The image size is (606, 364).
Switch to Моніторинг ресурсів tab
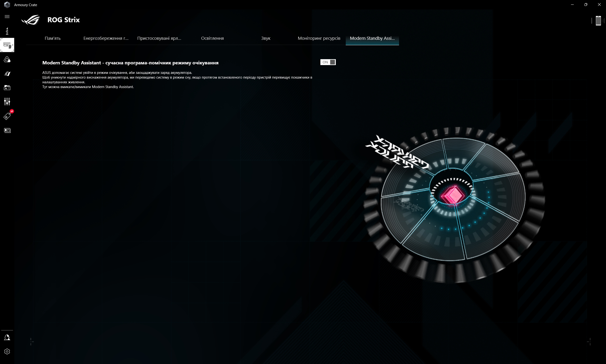point(319,38)
